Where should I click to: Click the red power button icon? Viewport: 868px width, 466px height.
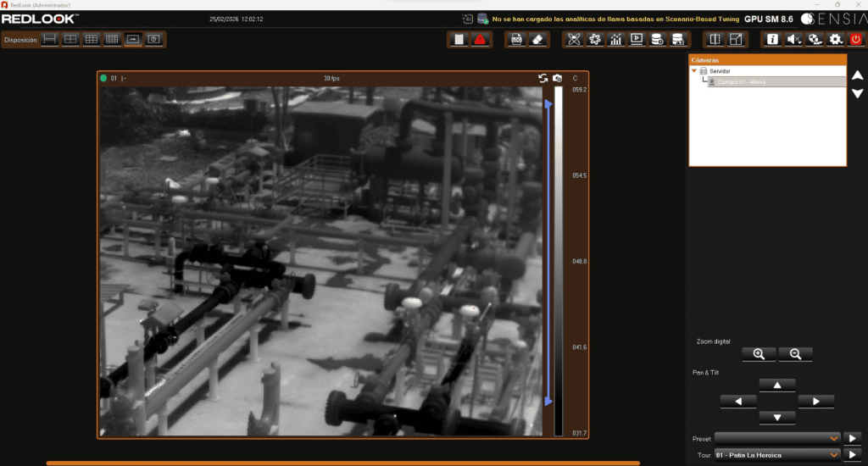(x=856, y=39)
